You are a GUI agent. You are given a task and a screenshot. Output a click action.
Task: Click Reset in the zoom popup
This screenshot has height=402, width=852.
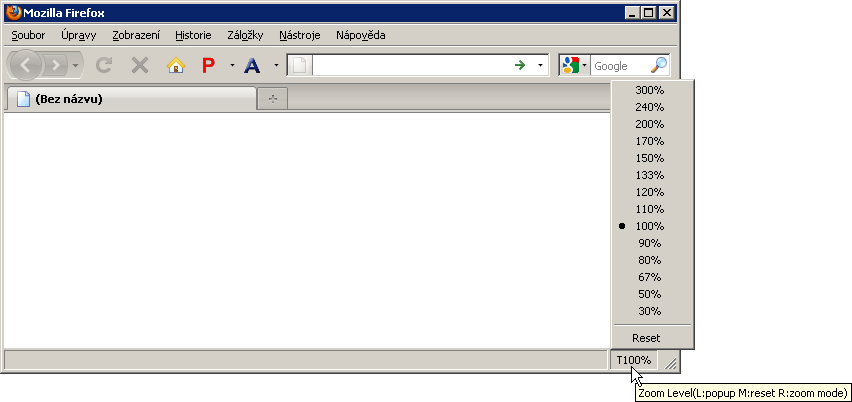[653, 338]
